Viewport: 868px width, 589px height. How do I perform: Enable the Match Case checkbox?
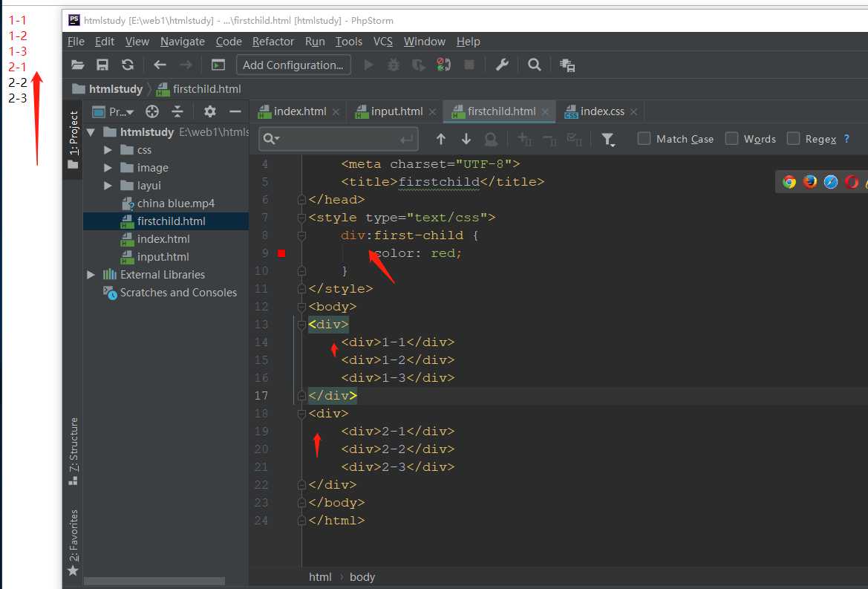[x=644, y=138]
